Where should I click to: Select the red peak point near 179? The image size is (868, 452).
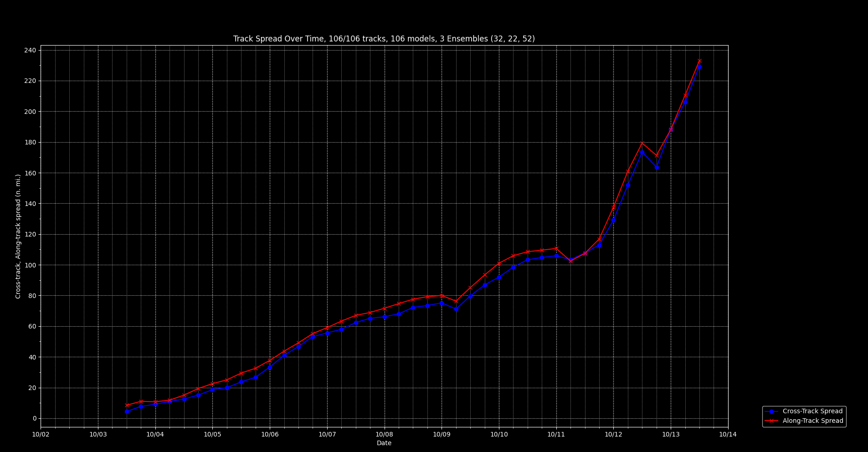[642, 143]
